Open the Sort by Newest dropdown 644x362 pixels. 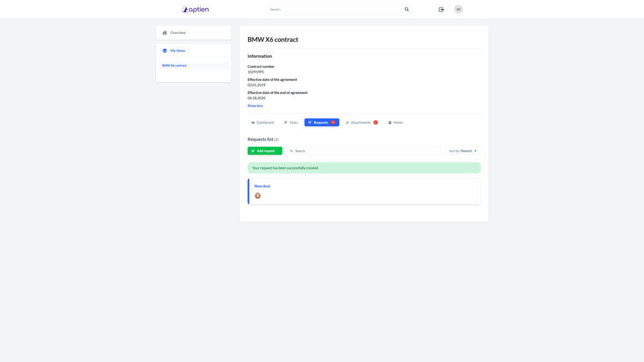click(463, 151)
